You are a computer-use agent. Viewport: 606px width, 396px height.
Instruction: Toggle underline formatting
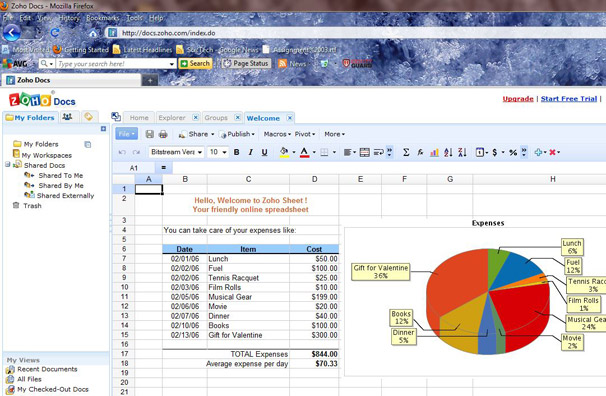tap(264, 152)
